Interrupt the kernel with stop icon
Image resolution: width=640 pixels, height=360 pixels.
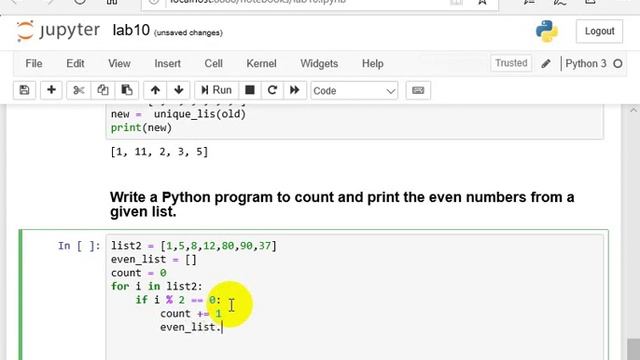pyautogui.click(x=250, y=90)
